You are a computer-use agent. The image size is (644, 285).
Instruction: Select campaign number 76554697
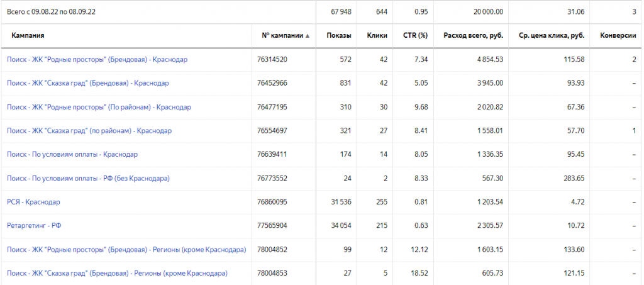coord(272,131)
